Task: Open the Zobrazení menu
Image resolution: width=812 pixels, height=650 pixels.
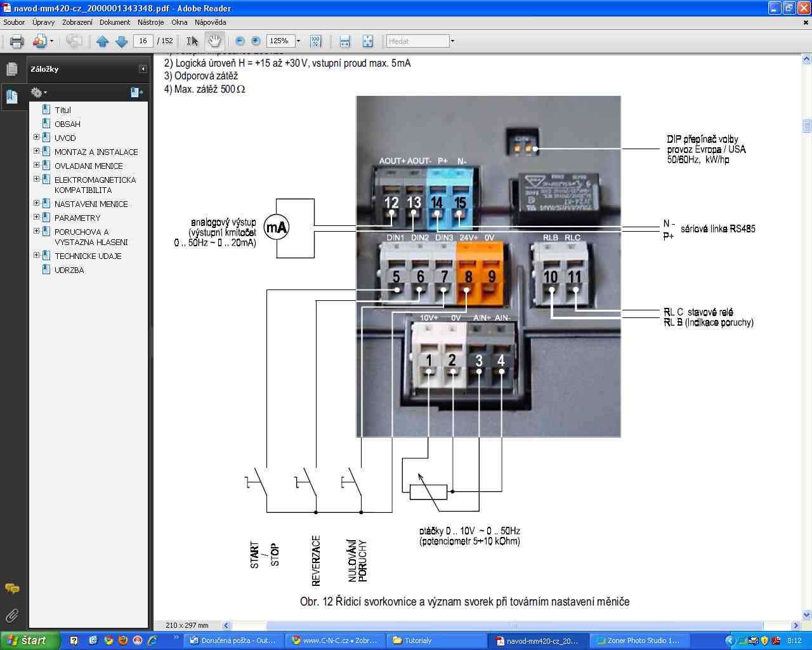Action: pyautogui.click(x=77, y=22)
